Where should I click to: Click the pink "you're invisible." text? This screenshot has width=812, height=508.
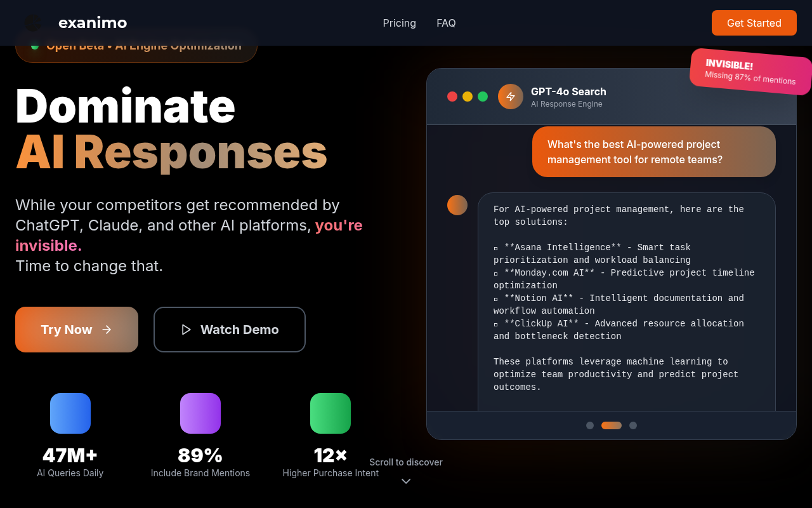[x=189, y=236]
